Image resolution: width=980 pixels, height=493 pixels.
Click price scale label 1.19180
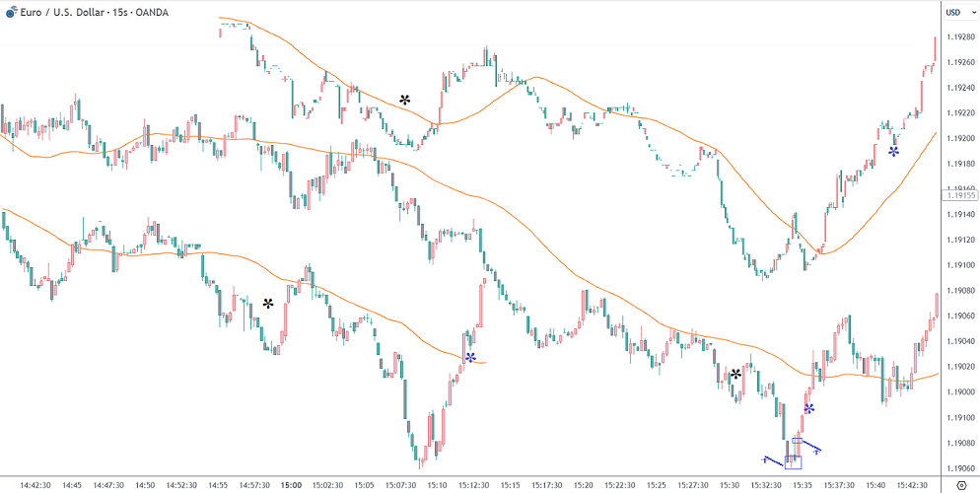pyautogui.click(x=958, y=164)
